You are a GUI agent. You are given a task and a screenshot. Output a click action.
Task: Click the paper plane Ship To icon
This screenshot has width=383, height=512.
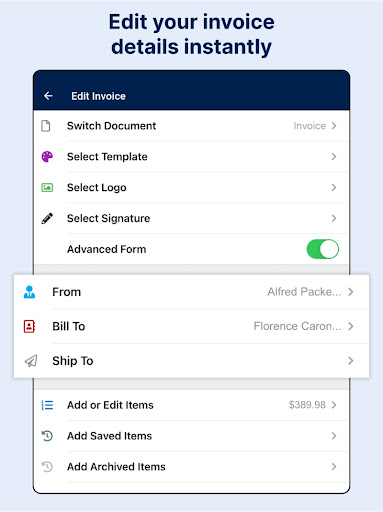click(31, 361)
